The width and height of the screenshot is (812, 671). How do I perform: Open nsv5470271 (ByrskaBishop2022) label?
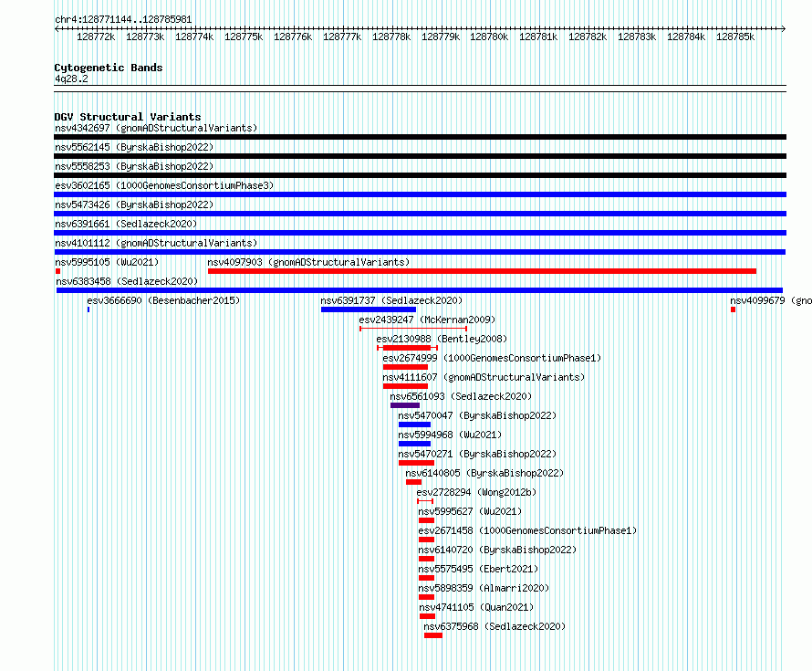477,454
